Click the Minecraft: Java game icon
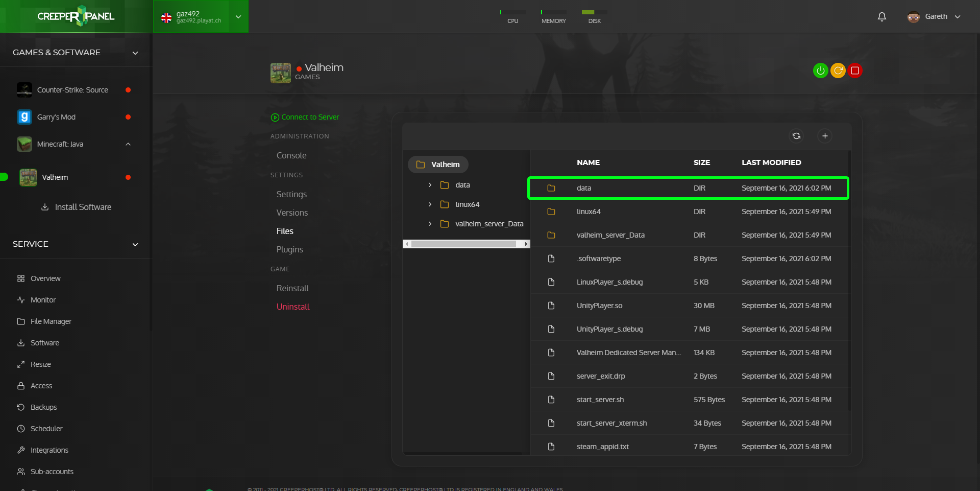Viewport: 980px width, 491px height. pos(24,144)
